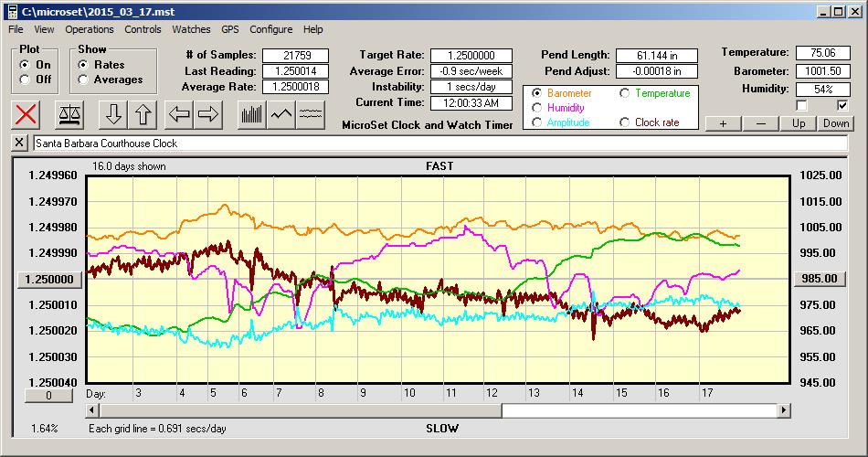Viewport: 868px width, 457px height.
Task: Open the Operations menu
Action: pos(90,29)
